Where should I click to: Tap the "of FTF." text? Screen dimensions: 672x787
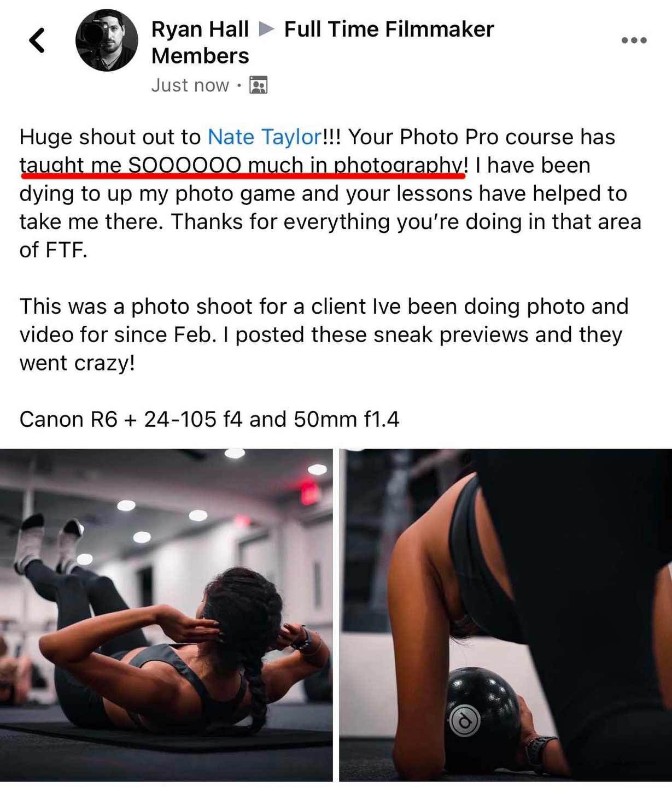[54, 250]
